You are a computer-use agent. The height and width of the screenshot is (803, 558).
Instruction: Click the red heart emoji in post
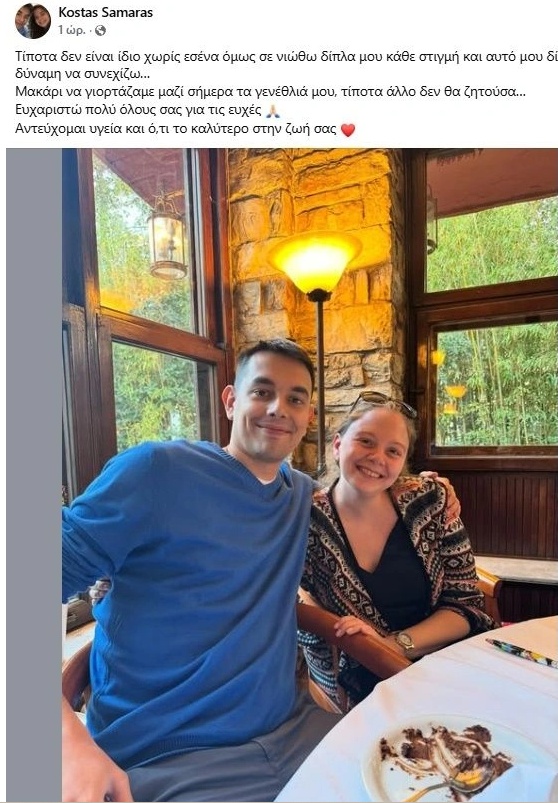348,130
